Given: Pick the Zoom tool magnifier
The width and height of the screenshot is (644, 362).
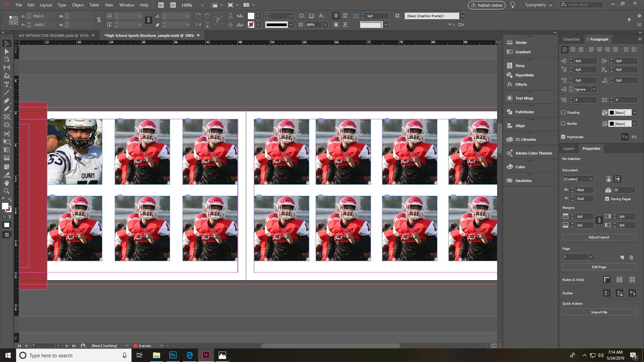Looking at the screenshot, I should 6,191.
